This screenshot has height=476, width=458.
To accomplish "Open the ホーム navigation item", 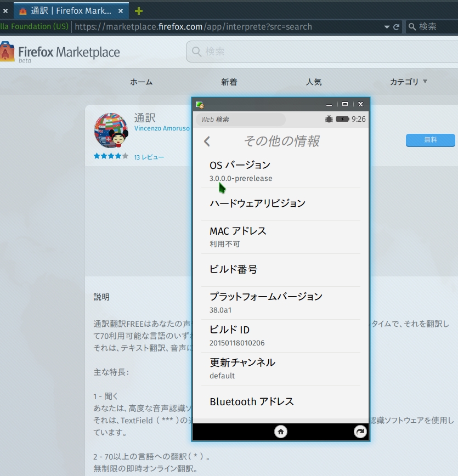I will [141, 82].
